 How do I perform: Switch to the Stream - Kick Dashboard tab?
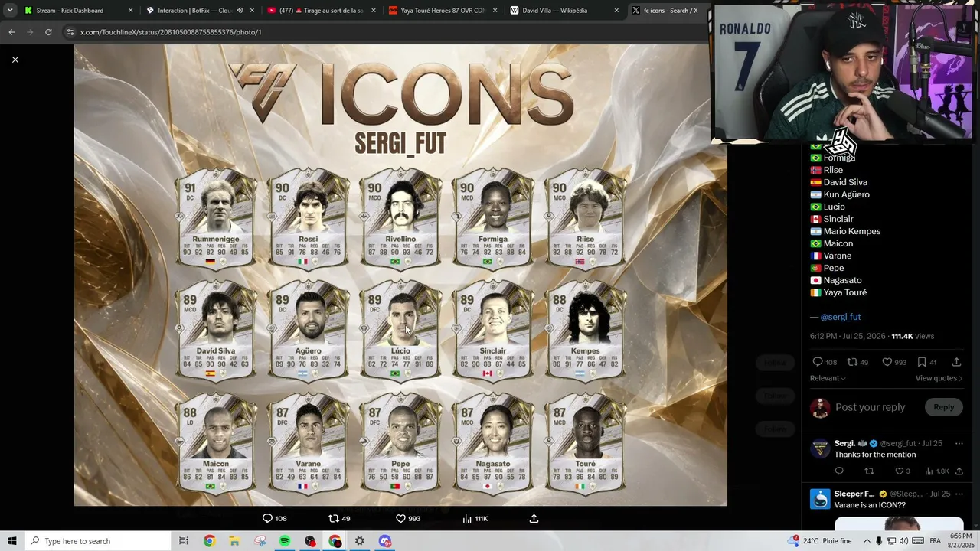(x=70, y=11)
